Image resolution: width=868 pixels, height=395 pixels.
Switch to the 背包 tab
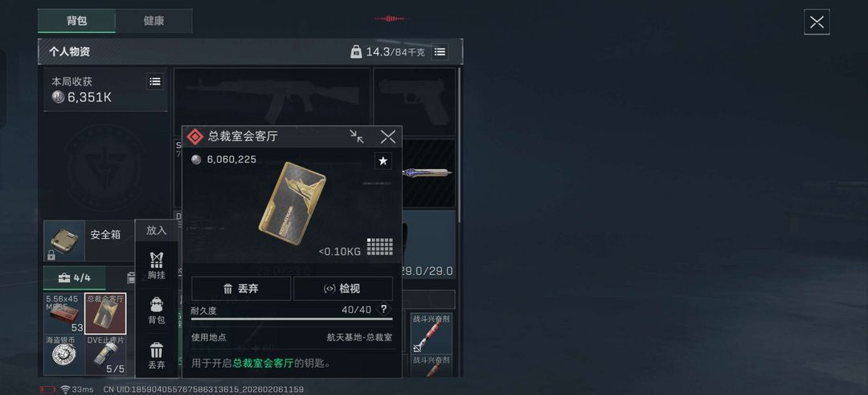[x=76, y=21]
